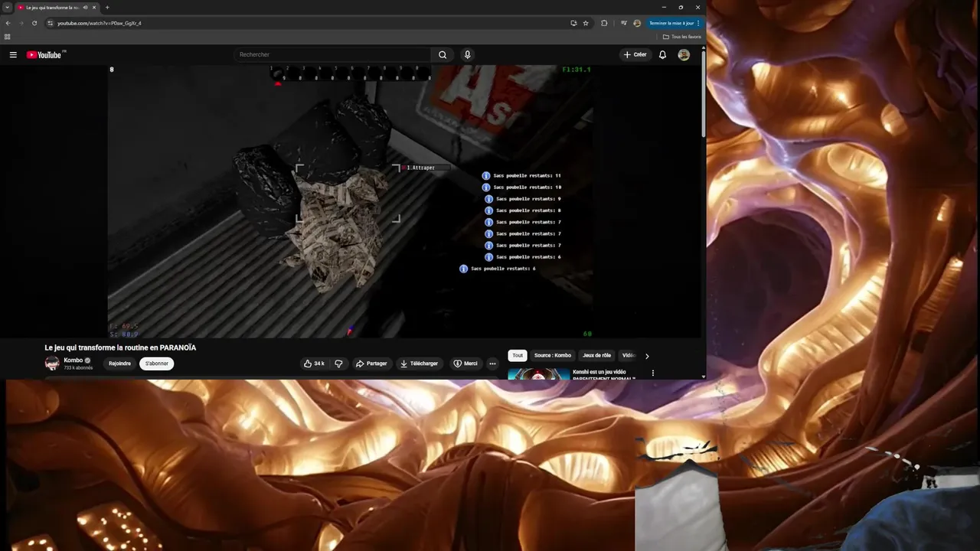Click the search magnifier button
The image size is (980, 551).
tap(443, 54)
